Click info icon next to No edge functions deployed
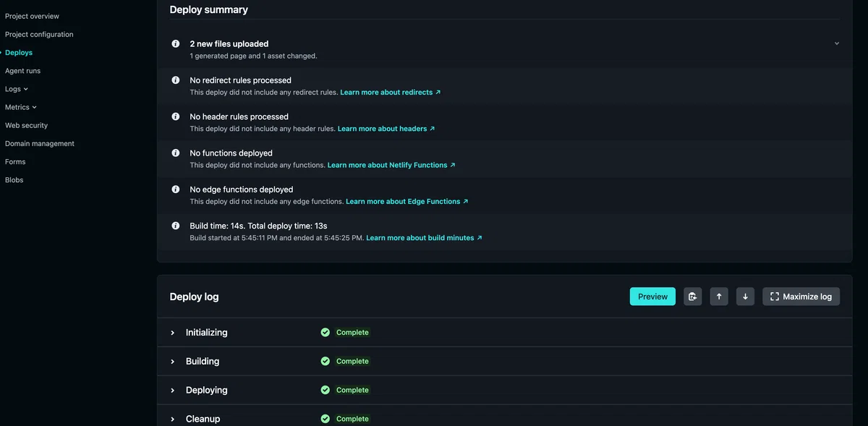The image size is (868, 426). (x=176, y=189)
